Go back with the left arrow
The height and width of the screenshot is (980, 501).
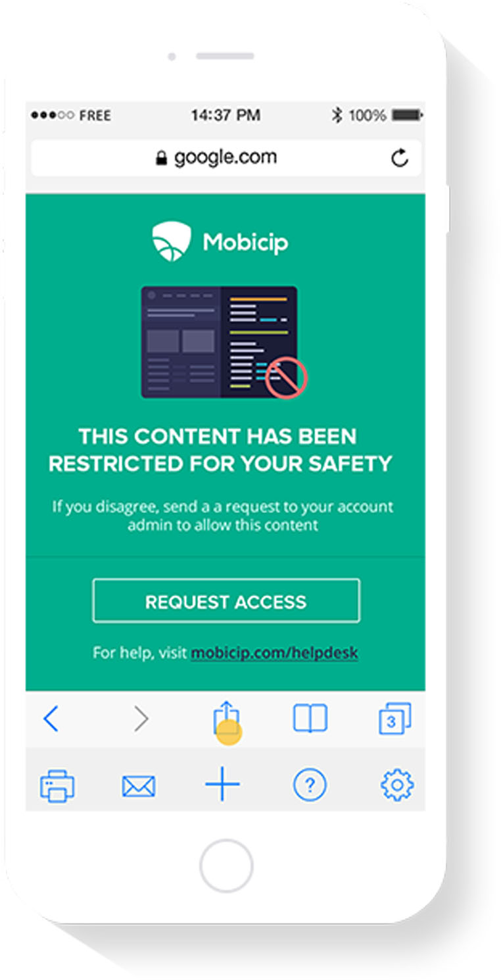(x=51, y=719)
